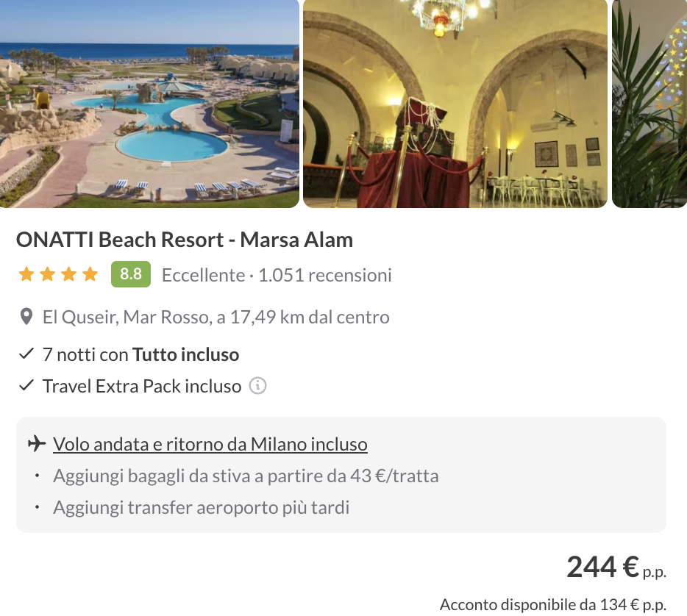
Task: Click Eccellente 1.051 recensioni text
Action: click(x=277, y=275)
